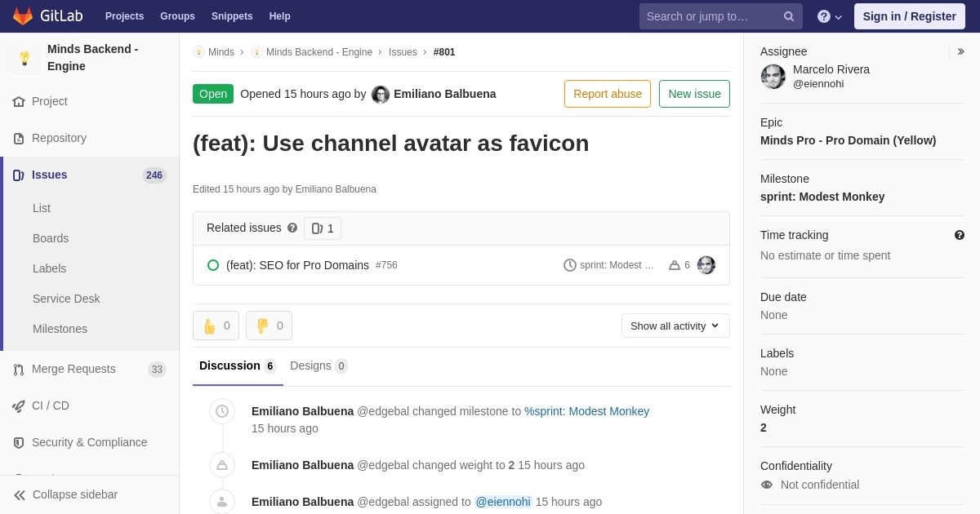Click the Time tracking help icon

(960, 235)
